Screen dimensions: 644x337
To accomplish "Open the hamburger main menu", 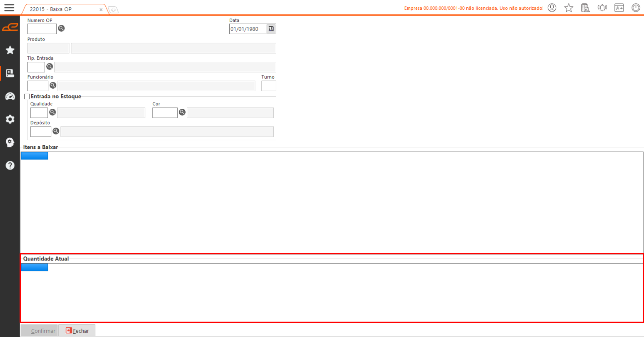I will tap(9, 8).
